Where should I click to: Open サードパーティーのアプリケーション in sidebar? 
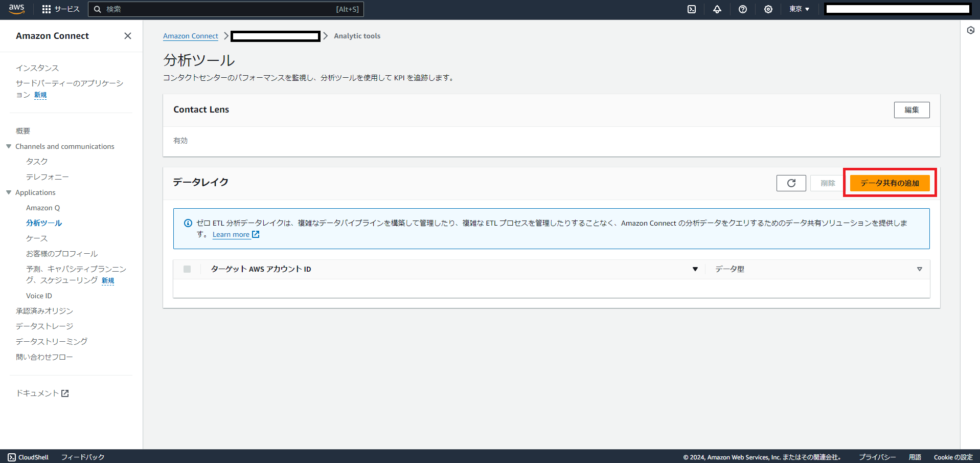70,89
